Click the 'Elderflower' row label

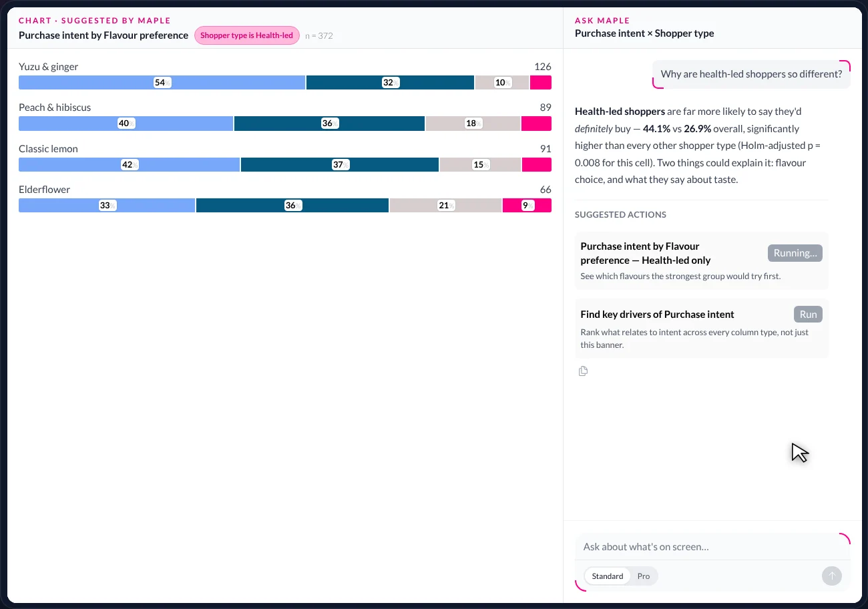(x=44, y=190)
